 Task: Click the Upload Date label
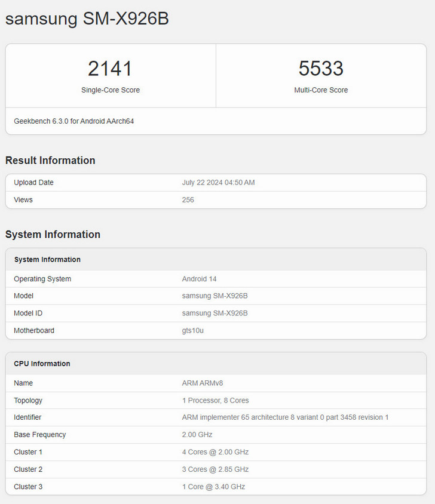[33, 183]
